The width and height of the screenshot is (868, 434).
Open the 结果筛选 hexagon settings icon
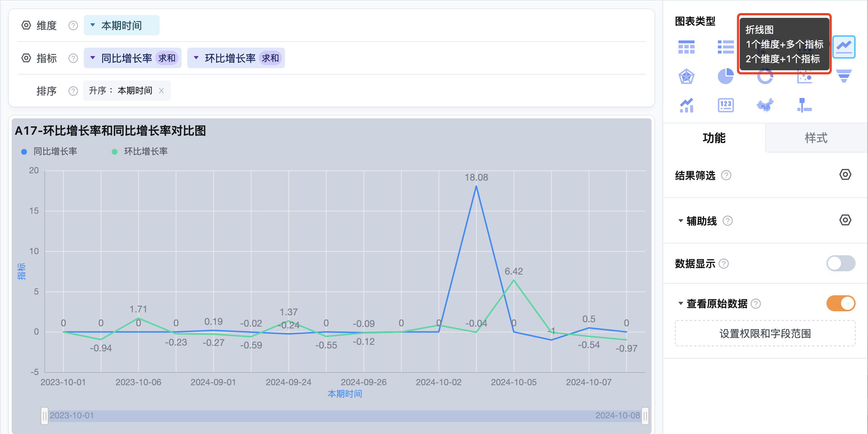click(845, 175)
